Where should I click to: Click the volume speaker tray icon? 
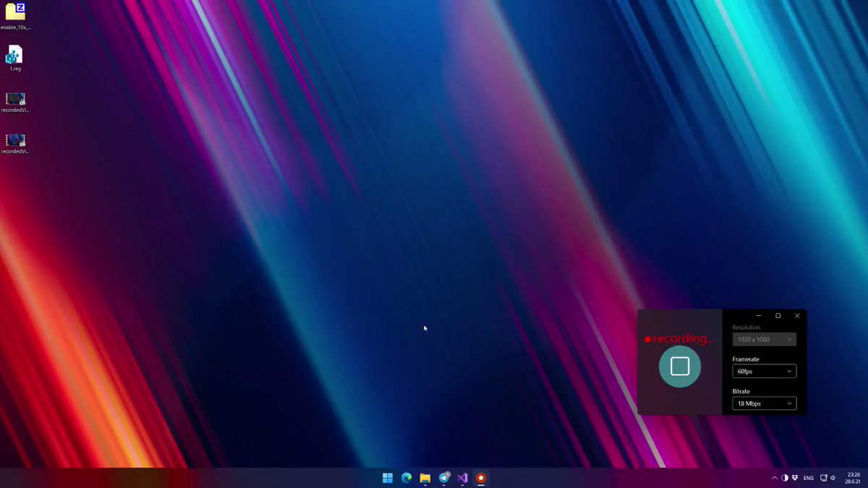click(x=833, y=478)
